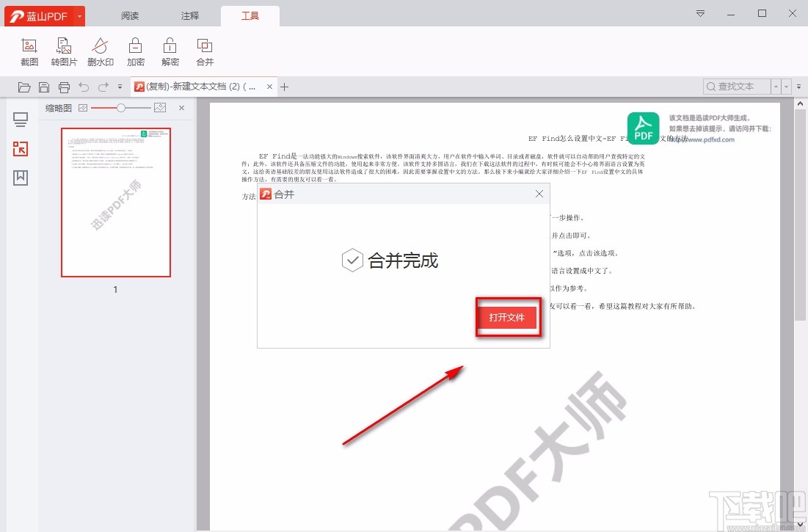
Task: Click the 查找文本 search field
Action: tap(737, 87)
